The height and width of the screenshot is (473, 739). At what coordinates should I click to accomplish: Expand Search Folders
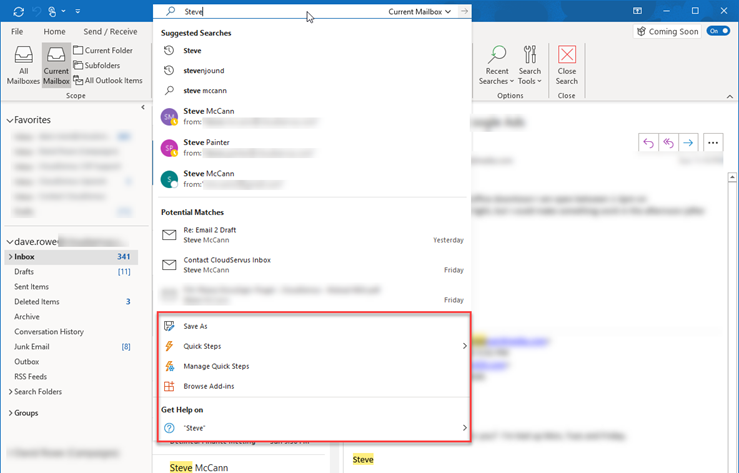[x=10, y=391]
